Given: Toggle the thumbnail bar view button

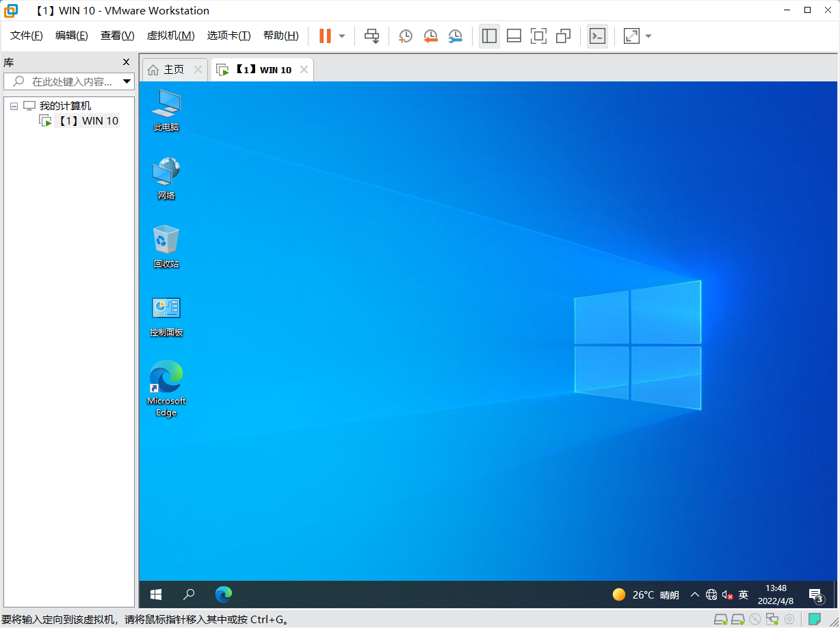Looking at the screenshot, I should click(x=514, y=36).
